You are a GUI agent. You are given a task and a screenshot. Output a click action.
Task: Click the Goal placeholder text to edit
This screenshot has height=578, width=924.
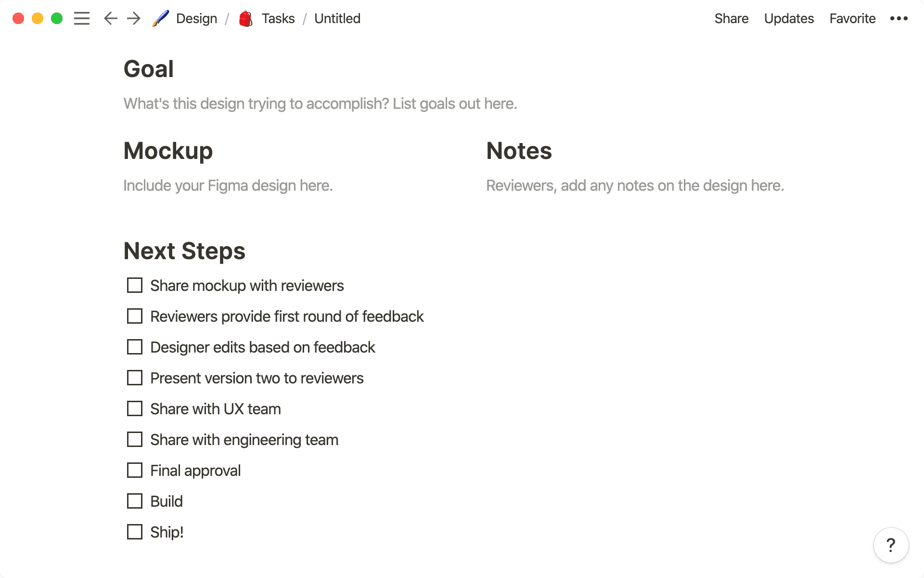coord(320,103)
